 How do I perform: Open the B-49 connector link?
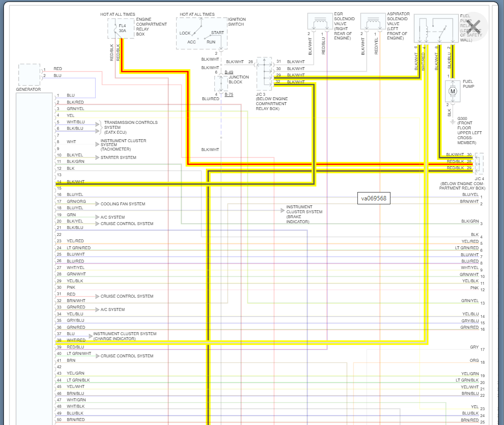click(229, 73)
